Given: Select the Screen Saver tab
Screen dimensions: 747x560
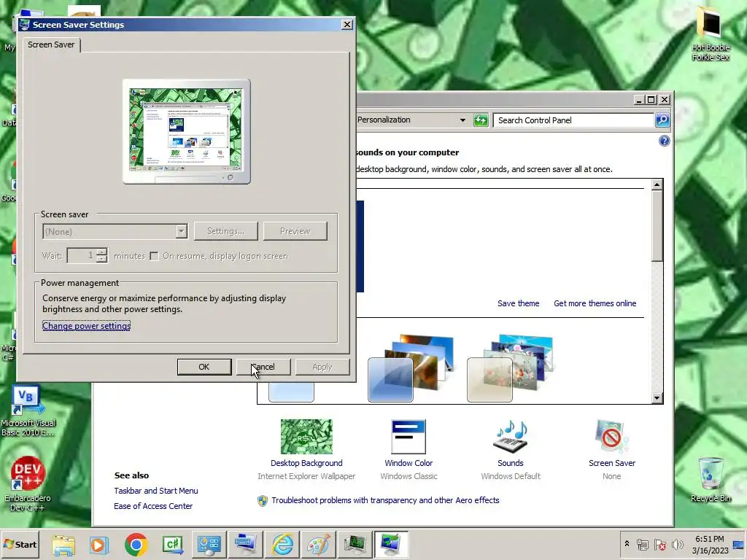Looking at the screenshot, I should [x=51, y=44].
